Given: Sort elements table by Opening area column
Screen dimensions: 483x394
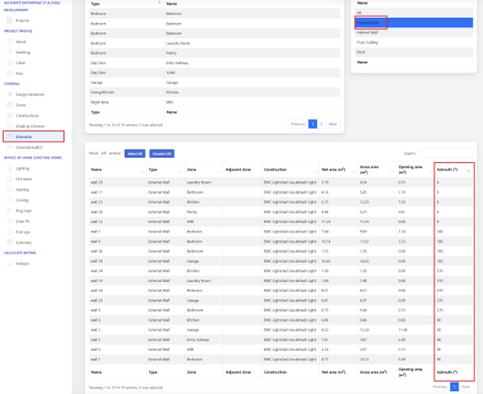Looking at the screenshot, I should pyautogui.click(x=415, y=170).
